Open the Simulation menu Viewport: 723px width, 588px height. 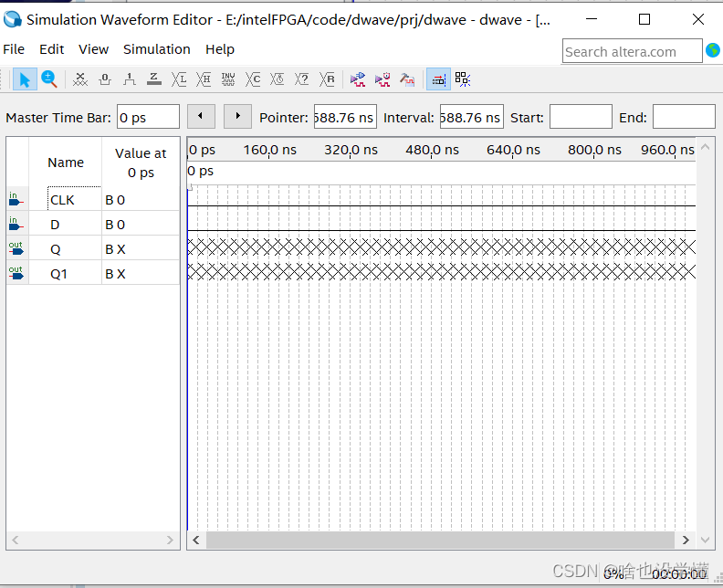[x=157, y=49]
